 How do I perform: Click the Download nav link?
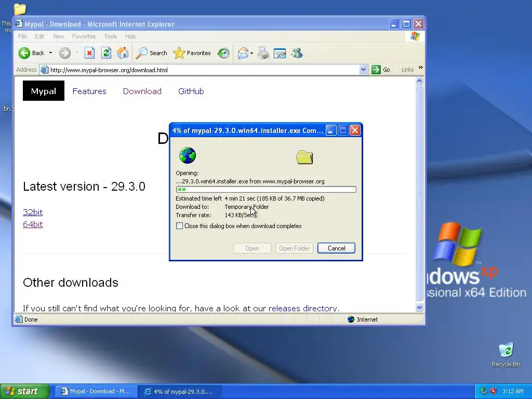(x=142, y=91)
